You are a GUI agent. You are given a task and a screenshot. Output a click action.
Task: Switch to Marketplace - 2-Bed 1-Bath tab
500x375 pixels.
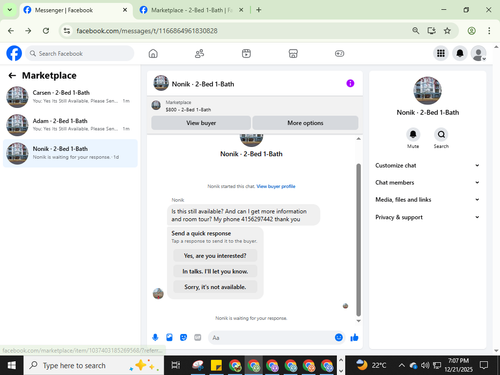click(x=191, y=10)
